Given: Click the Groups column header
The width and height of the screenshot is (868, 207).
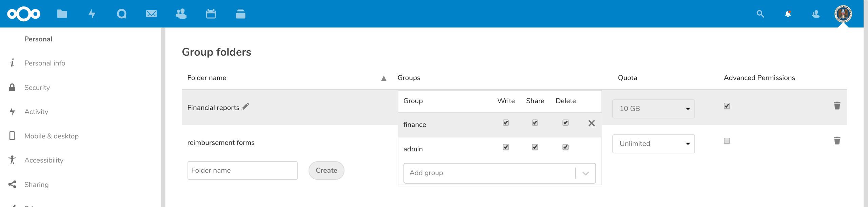Looking at the screenshot, I should [x=409, y=78].
